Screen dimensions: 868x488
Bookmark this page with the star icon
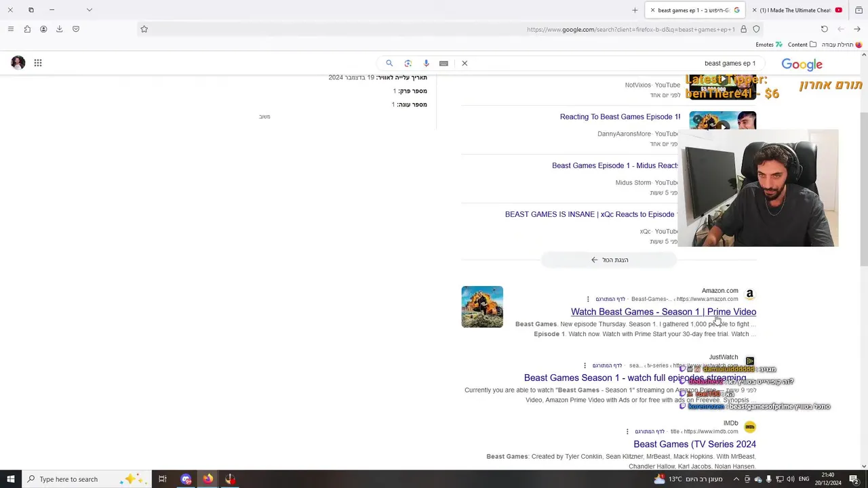pyautogui.click(x=144, y=29)
